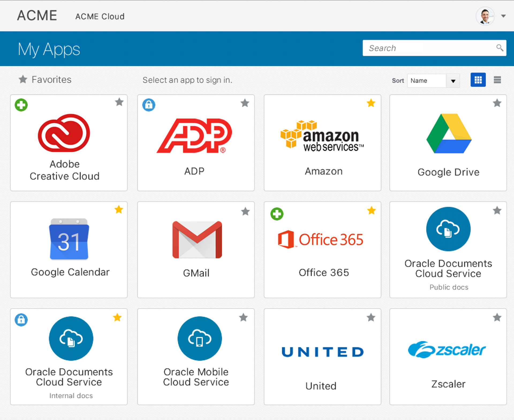Filter by Favorites label
The image size is (514, 420).
pos(51,80)
